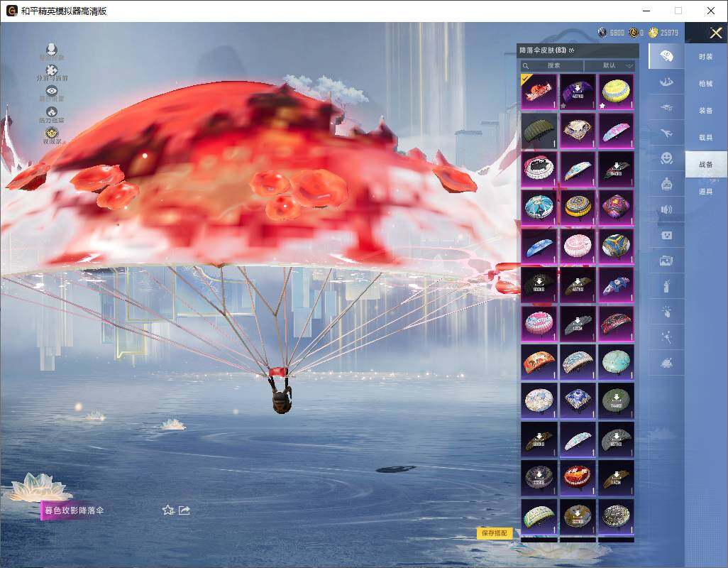Switch to the 载具 tab
The height and width of the screenshot is (568, 728).
point(706,138)
